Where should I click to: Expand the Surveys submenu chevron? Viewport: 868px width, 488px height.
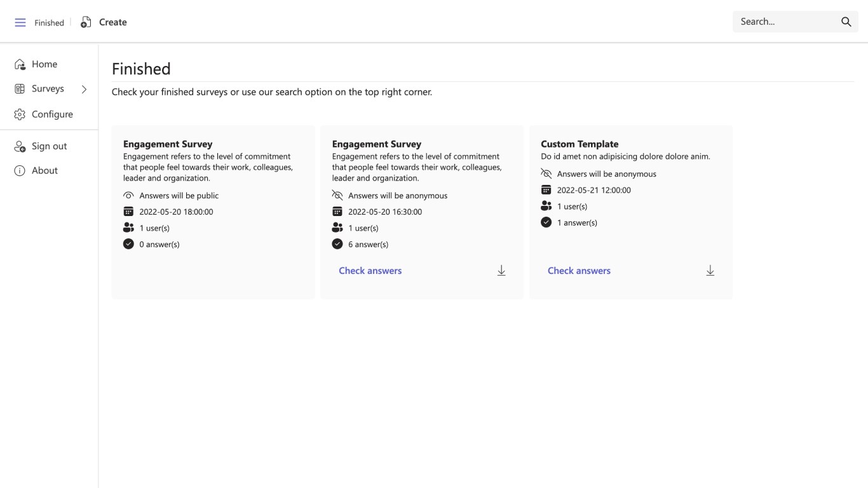[x=84, y=89]
